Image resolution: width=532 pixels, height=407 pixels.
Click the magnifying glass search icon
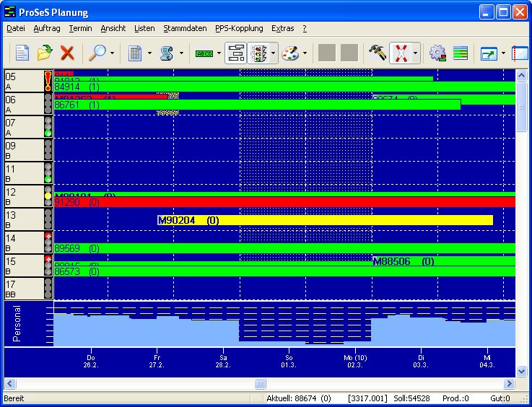pyautogui.click(x=96, y=53)
